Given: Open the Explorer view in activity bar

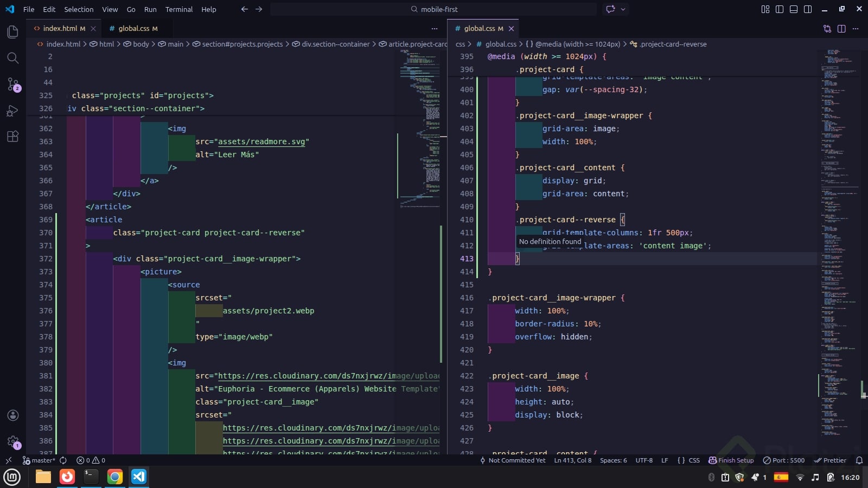Looking at the screenshot, I should [x=12, y=32].
